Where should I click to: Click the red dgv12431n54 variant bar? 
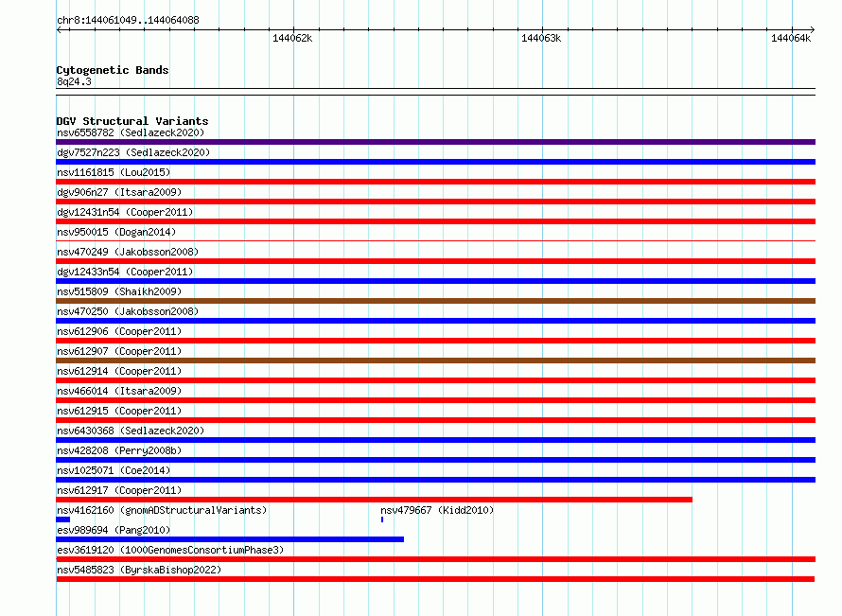(x=435, y=221)
